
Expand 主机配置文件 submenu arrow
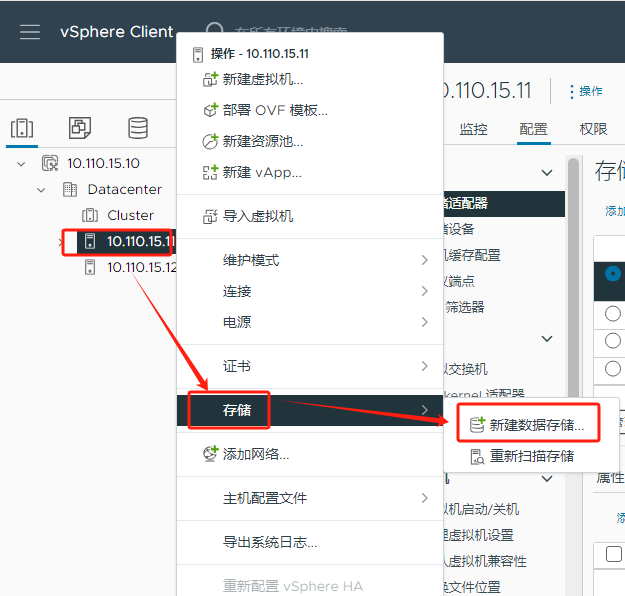pyautogui.click(x=425, y=498)
